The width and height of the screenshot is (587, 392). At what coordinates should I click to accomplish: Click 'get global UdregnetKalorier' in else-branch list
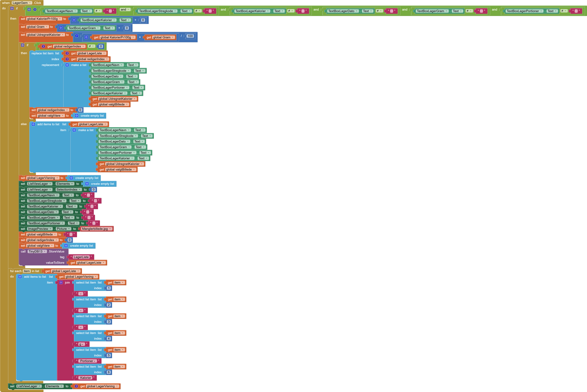[121, 164]
